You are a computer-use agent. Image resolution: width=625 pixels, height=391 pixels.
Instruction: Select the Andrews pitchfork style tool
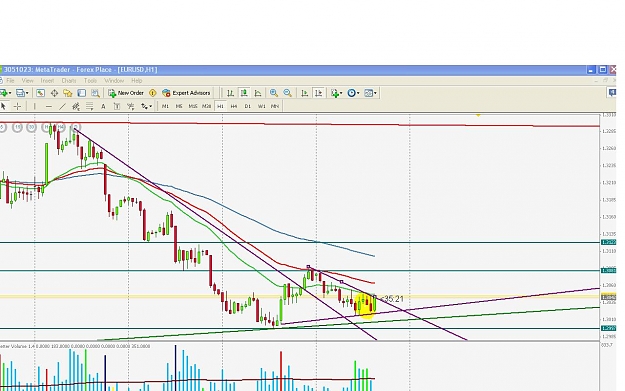point(130,106)
